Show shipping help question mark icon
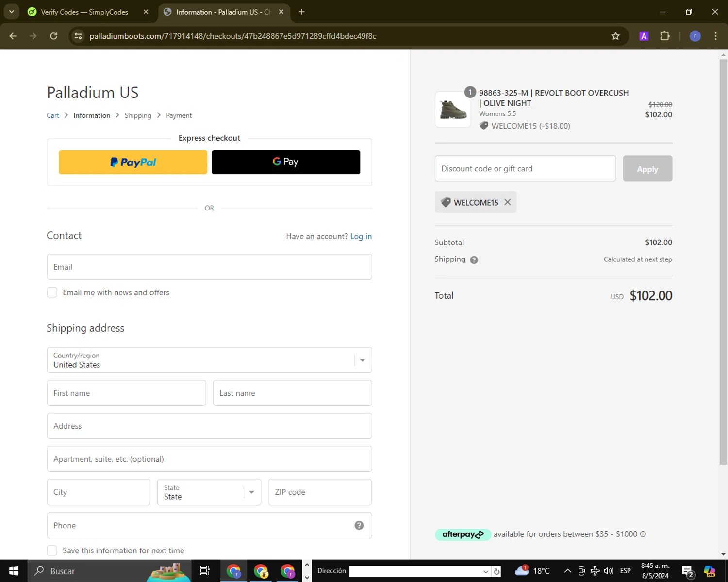This screenshot has width=728, height=582. [474, 259]
